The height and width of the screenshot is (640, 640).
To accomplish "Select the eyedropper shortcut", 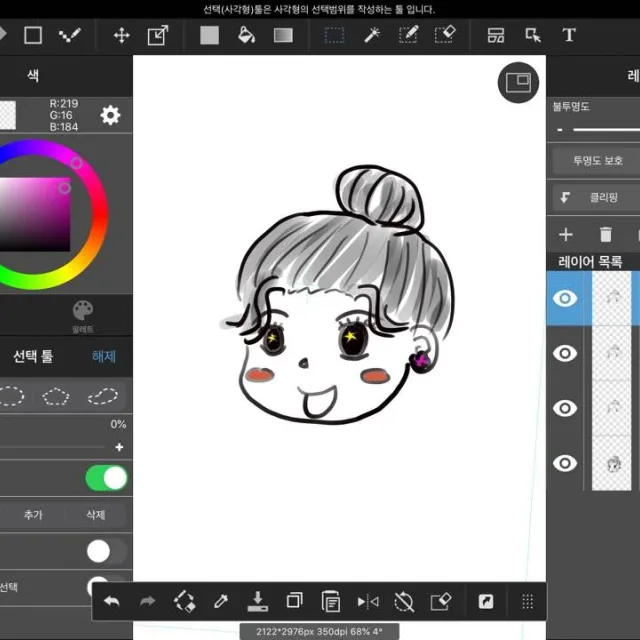I will pos(221,601).
